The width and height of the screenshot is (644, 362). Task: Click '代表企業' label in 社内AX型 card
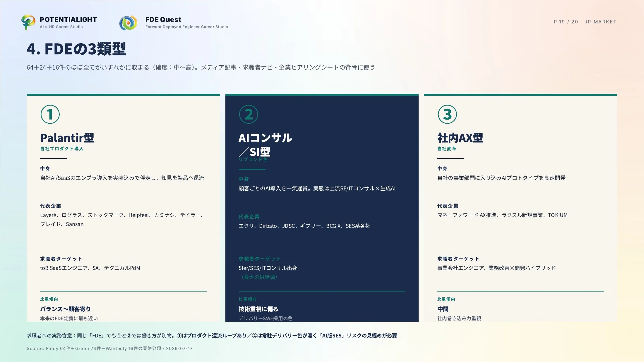pyautogui.click(x=448, y=206)
